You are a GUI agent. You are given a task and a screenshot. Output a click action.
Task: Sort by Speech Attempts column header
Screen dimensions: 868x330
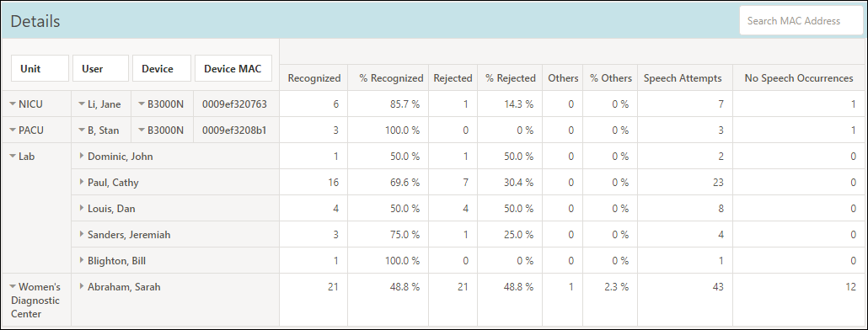(x=683, y=78)
